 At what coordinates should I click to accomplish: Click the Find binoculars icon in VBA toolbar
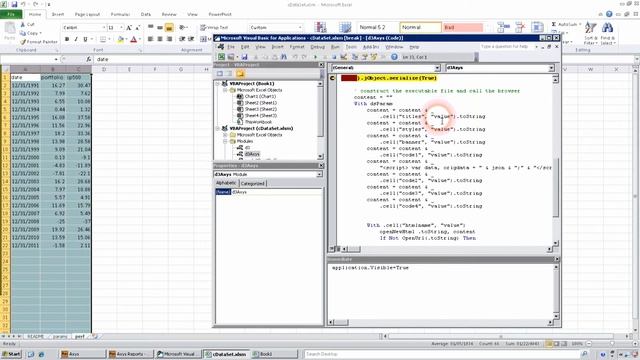[x=284, y=57]
